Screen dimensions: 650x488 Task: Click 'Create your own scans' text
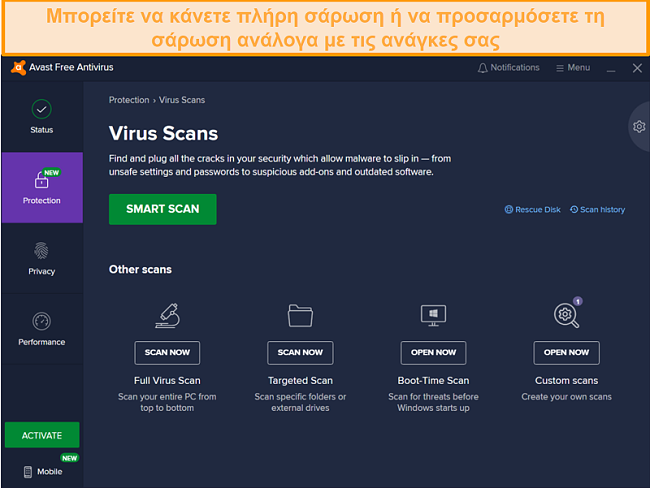[566, 397]
